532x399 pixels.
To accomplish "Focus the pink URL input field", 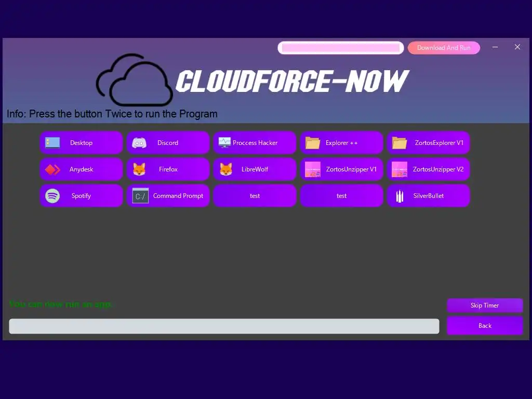I will click(x=341, y=48).
